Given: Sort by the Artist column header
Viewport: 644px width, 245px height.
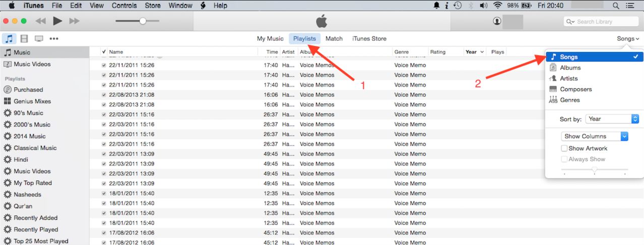Looking at the screenshot, I should (x=288, y=52).
